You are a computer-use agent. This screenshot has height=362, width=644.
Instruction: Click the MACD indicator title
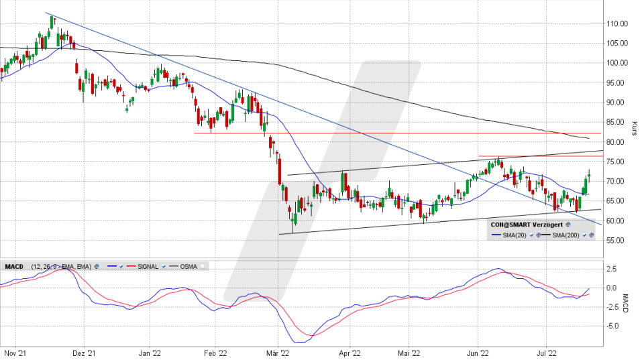click(14, 266)
